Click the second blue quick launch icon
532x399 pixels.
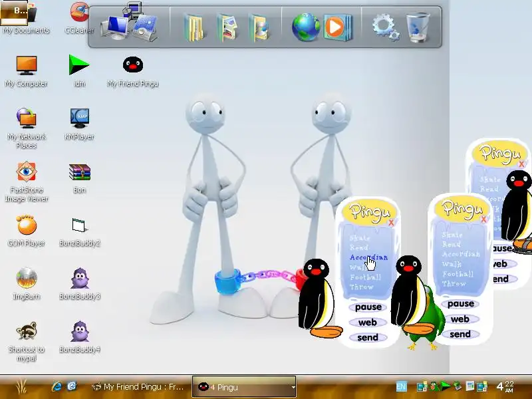click(x=72, y=386)
